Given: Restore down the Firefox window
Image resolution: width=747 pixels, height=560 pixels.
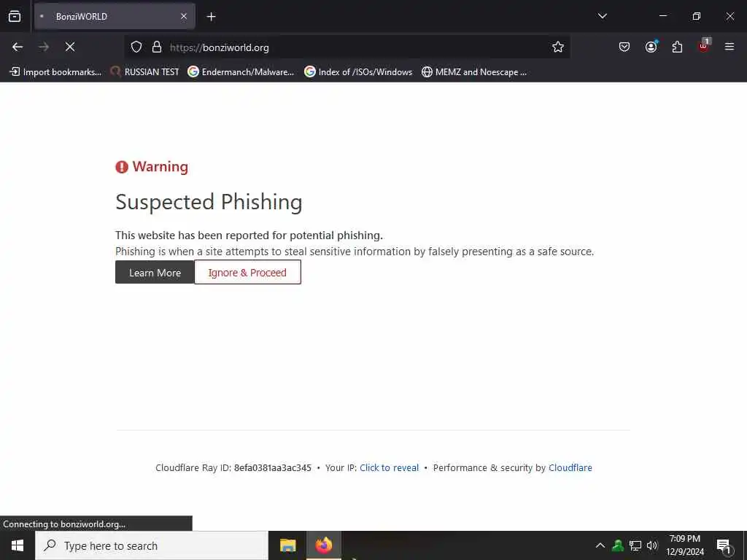Looking at the screenshot, I should click(696, 16).
